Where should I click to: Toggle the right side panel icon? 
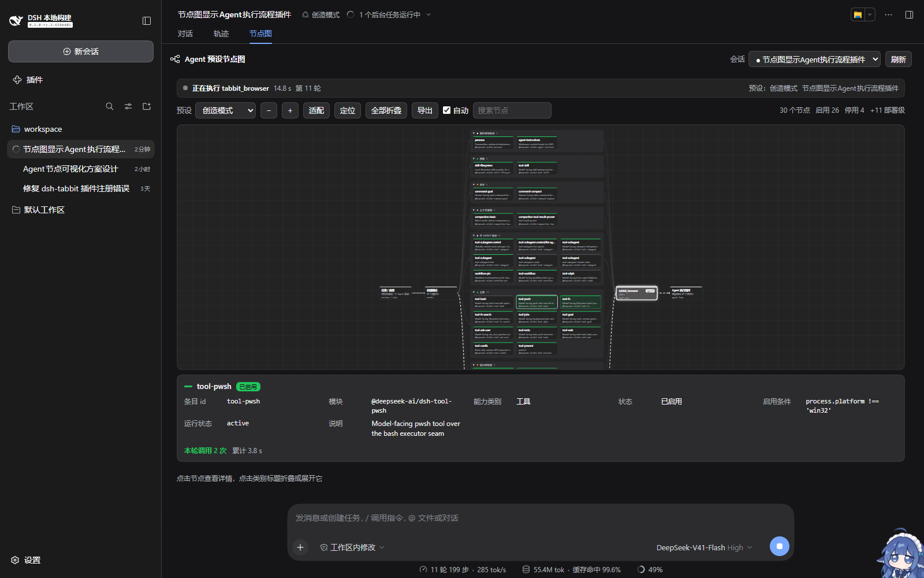909,14
